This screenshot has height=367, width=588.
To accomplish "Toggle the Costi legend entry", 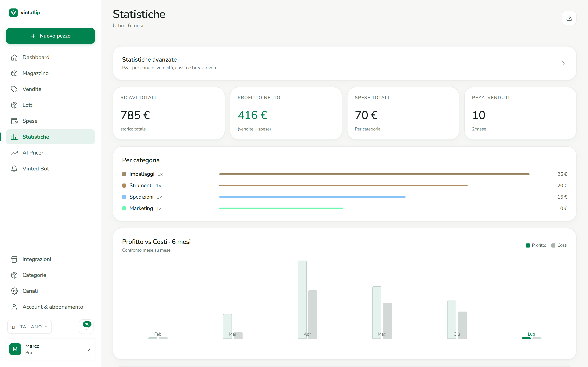I will 559,245.
